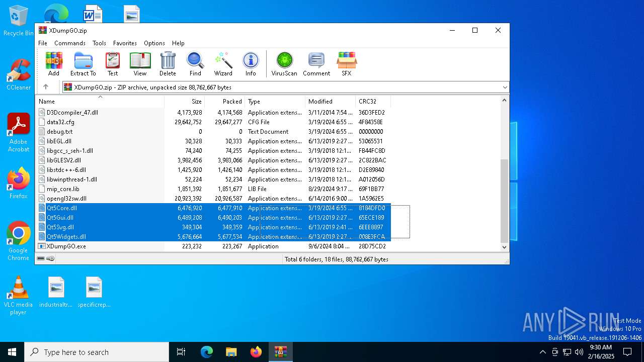Sort by Type column header
The height and width of the screenshot is (362, 644).
coord(275,101)
